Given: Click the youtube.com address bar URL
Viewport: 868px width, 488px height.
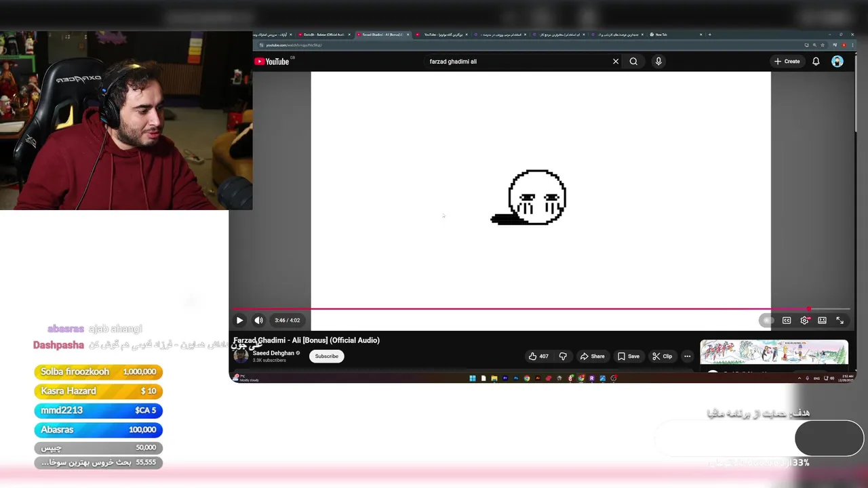Looking at the screenshot, I should [x=294, y=45].
